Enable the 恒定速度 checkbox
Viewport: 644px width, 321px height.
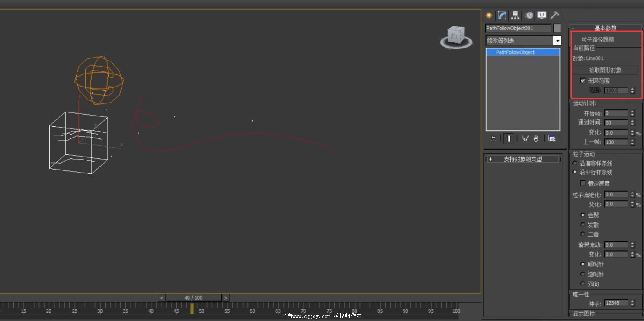click(583, 183)
